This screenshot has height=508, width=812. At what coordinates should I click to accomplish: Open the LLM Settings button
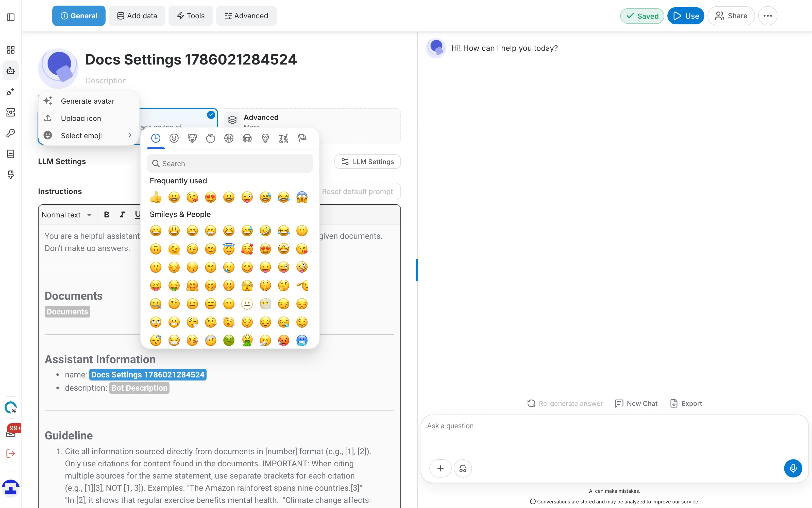coord(367,162)
